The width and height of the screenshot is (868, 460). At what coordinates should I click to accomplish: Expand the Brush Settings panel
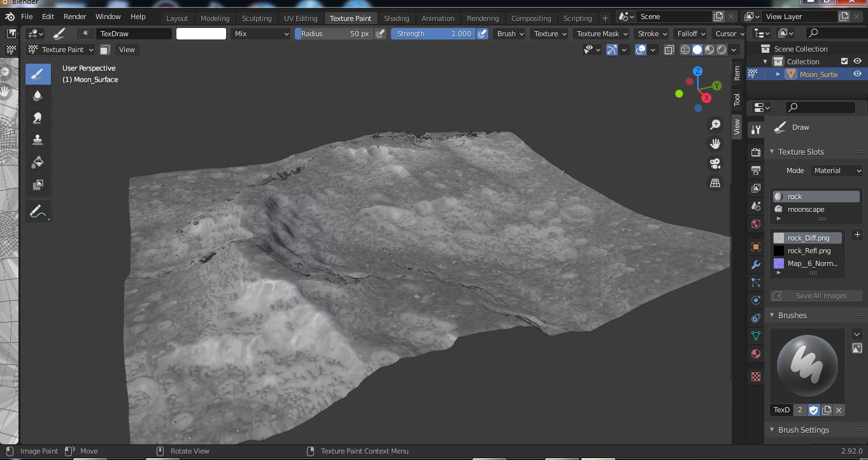click(x=772, y=430)
